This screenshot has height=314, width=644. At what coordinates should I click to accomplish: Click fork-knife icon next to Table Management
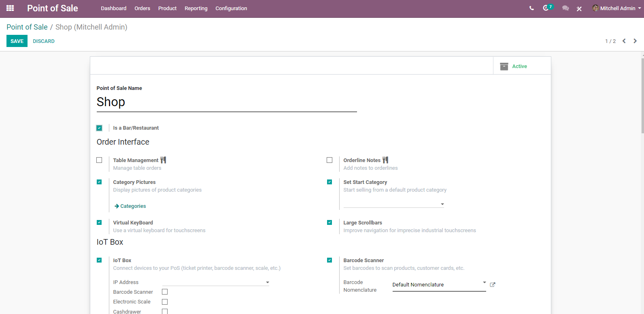tap(163, 160)
